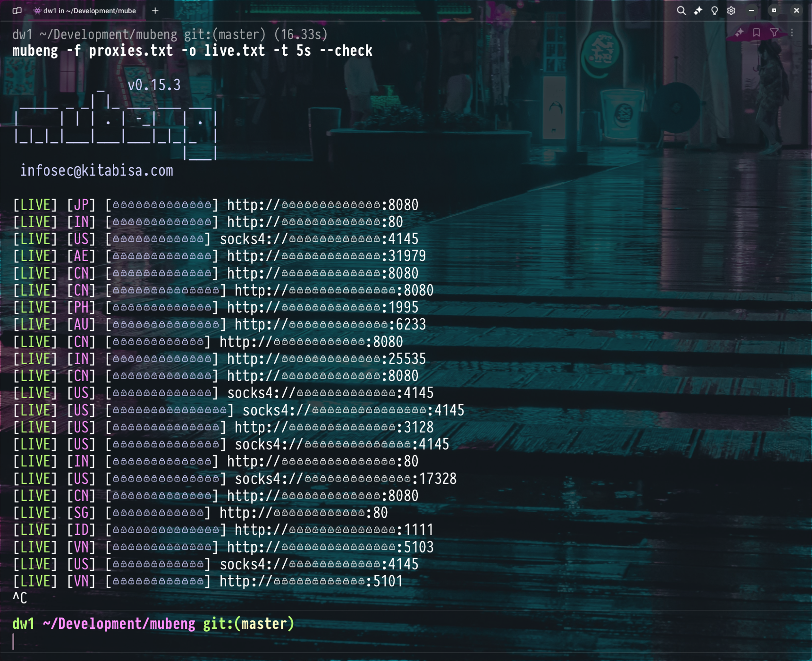Click the block header showing (16.33s)
Screen dimensions: 812x661
coord(170,34)
